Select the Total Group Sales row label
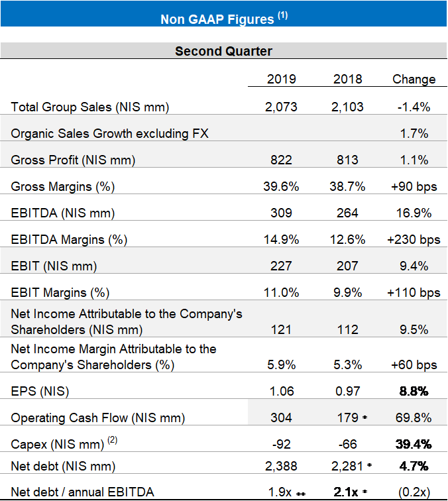 (90, 107)
